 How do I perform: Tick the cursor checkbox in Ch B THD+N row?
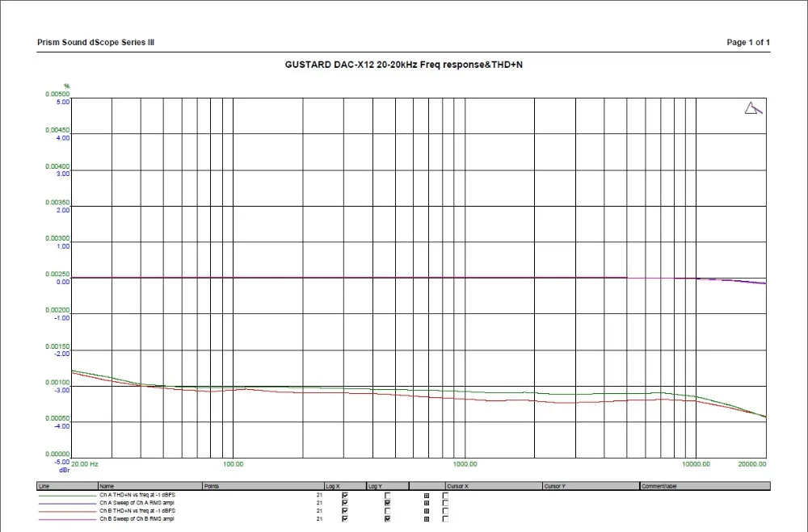(x=446, y=511)
